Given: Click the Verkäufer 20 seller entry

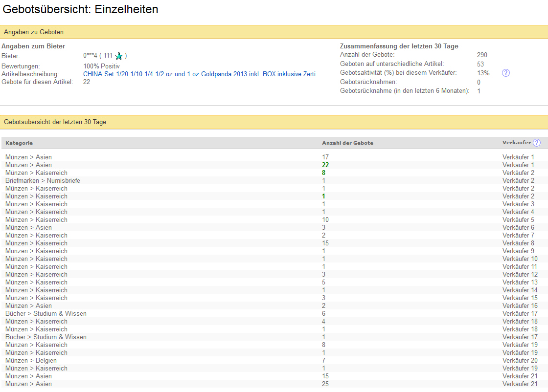Looking at the screenshot, I should [520, 360].
